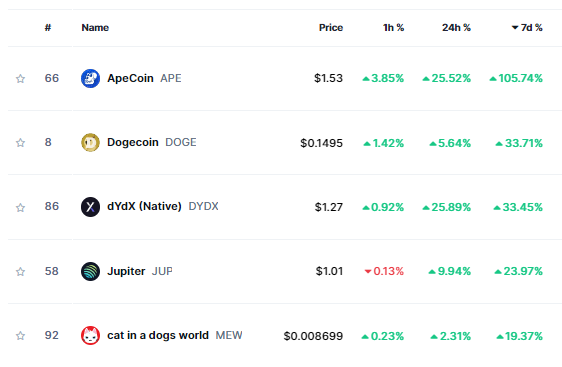
Task: Sort table by 1h % header
Action: click(x=393, y=28)
